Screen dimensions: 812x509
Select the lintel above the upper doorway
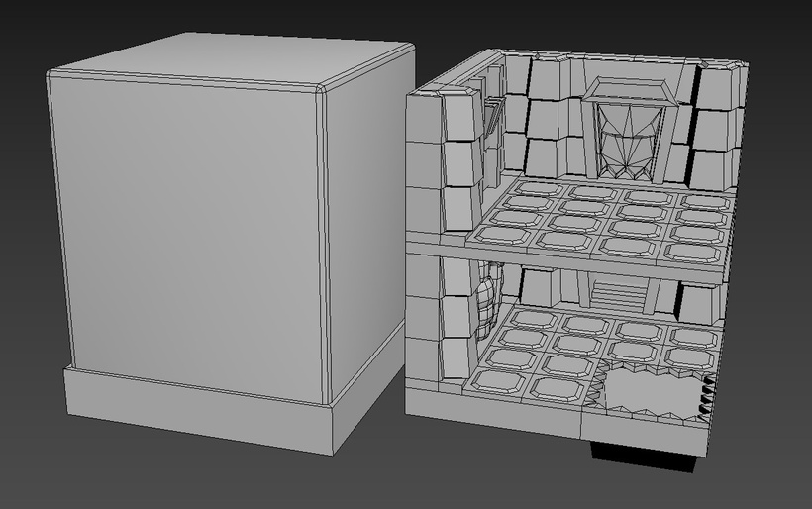point(628,93)
